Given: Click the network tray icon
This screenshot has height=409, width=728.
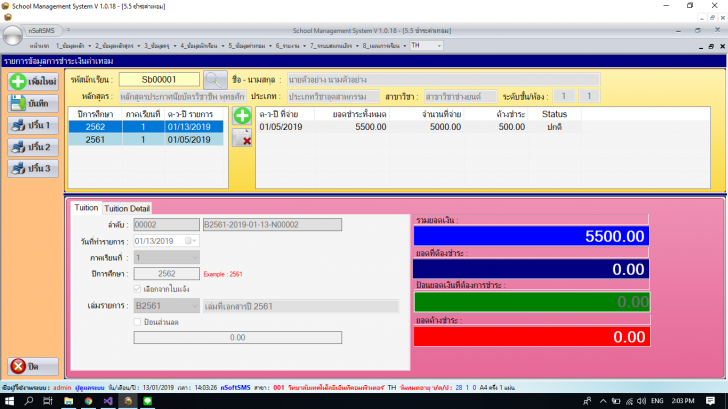Looking at the screenshot, I should point(629,401).
